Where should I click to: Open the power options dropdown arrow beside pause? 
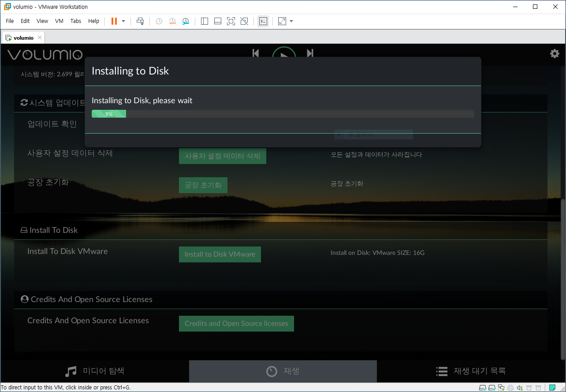pos(123,21)
